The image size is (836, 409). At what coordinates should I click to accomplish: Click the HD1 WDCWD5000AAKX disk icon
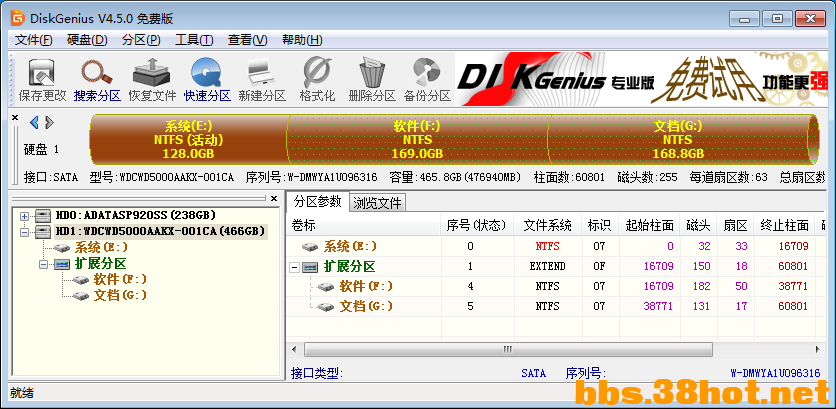[x=43, y=232]
